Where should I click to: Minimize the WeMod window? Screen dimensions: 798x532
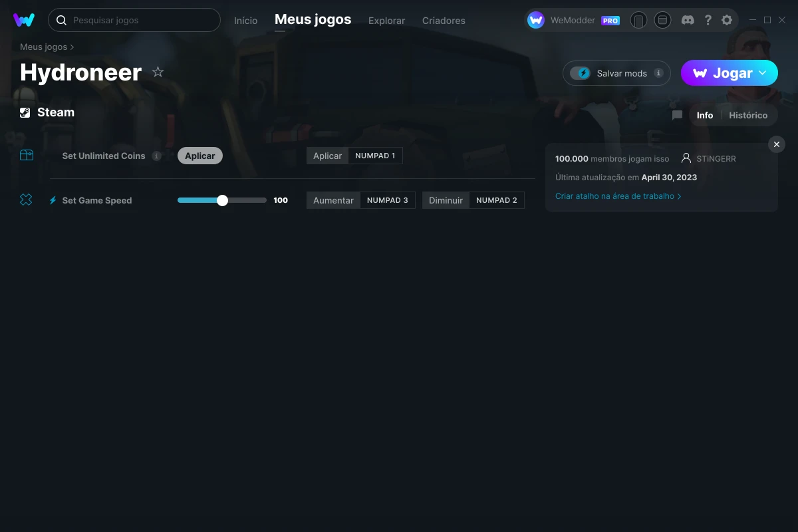pos(752,20)
